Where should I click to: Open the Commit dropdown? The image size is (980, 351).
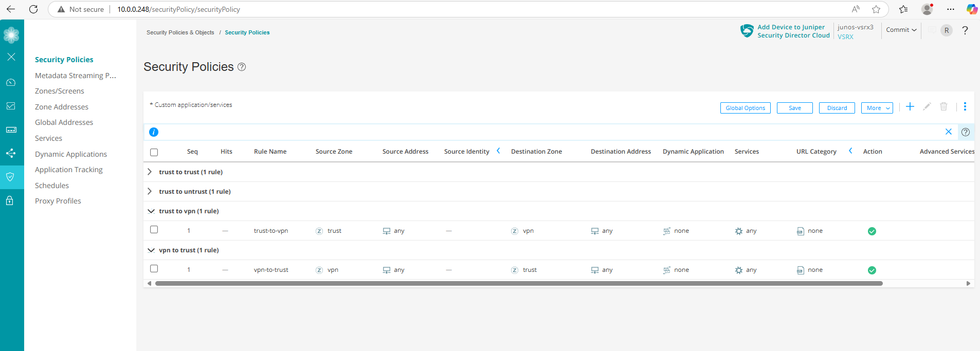pos(901,30)
